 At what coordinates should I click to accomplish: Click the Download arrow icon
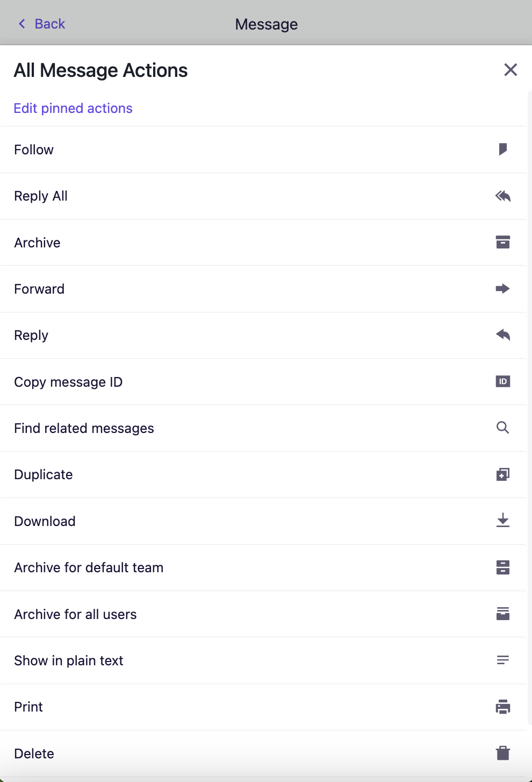503,521
